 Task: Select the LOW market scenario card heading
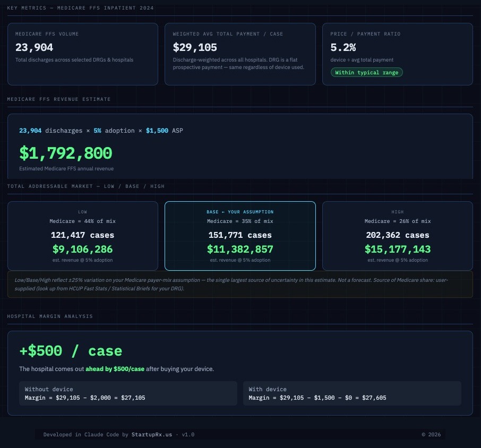click(x=82, y=212)
